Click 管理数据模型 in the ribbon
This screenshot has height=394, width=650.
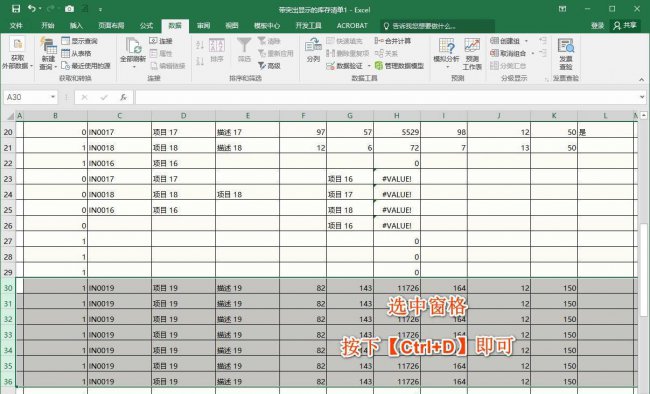click(x=399, y=66)
